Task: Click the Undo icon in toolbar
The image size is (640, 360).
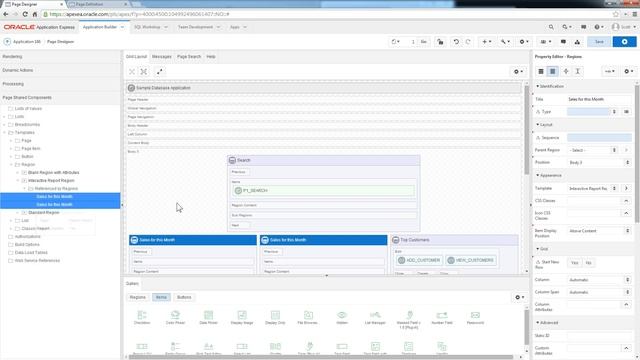Action: 456,42
